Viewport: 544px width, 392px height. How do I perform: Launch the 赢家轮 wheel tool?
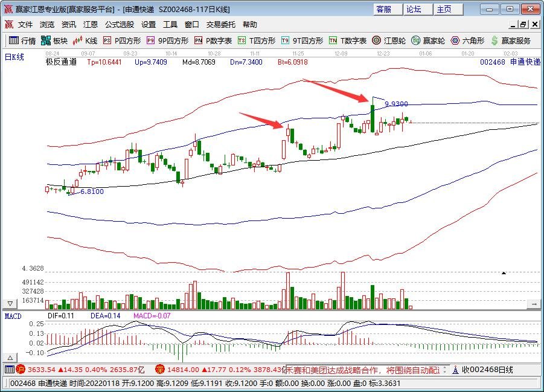click(x=428, y=40)
